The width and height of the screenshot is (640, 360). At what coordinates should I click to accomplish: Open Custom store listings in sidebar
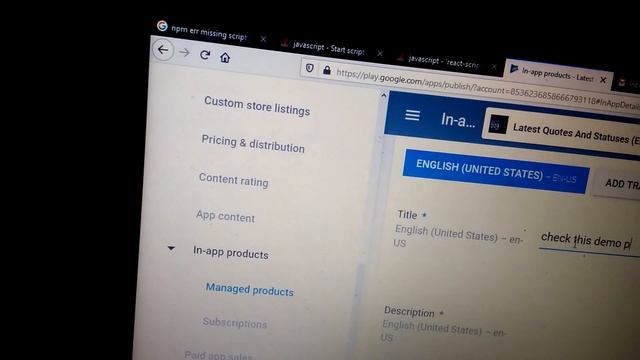[x=257, y=106]
